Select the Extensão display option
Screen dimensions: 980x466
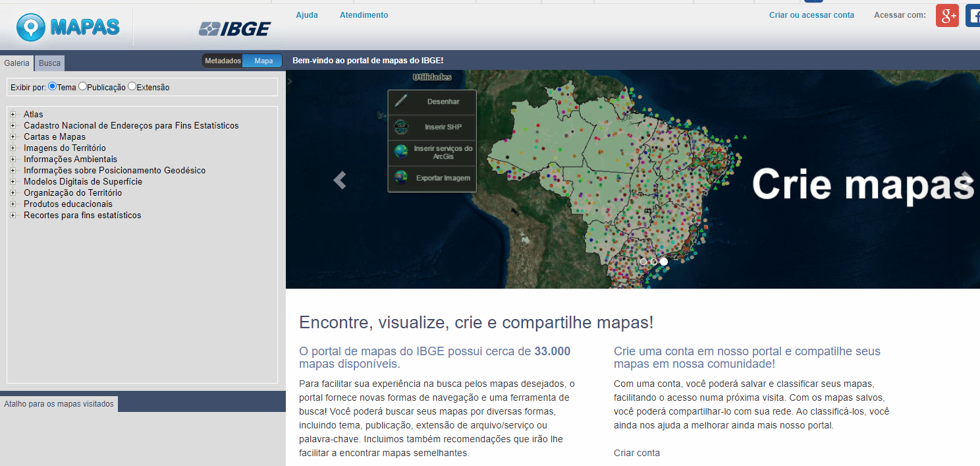click(x=132, y=86)
